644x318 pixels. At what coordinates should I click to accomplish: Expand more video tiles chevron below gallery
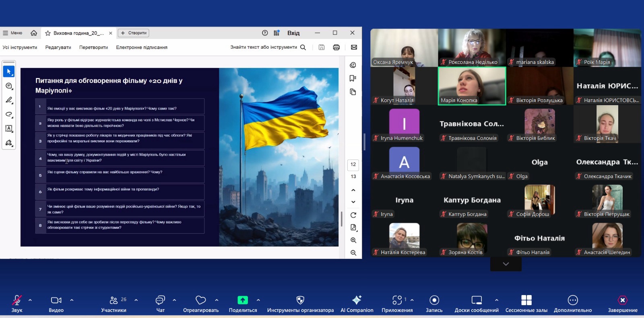pos(506,264)
